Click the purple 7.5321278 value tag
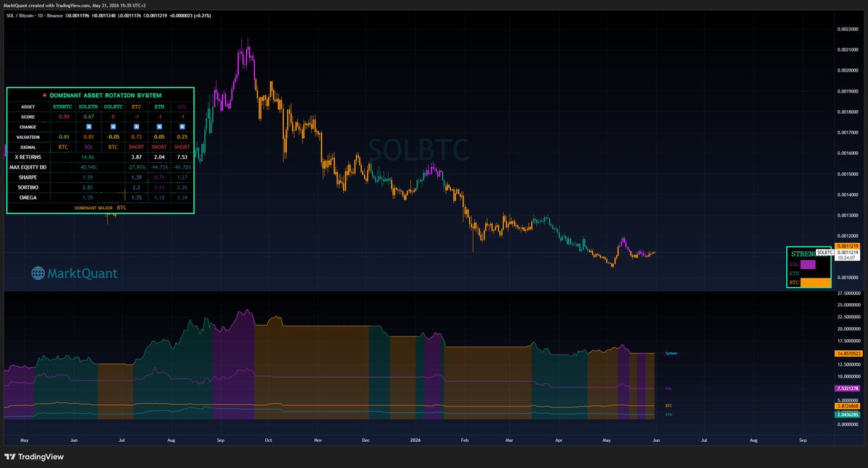The height and width of the screenshot is (468, 868). 848,388
